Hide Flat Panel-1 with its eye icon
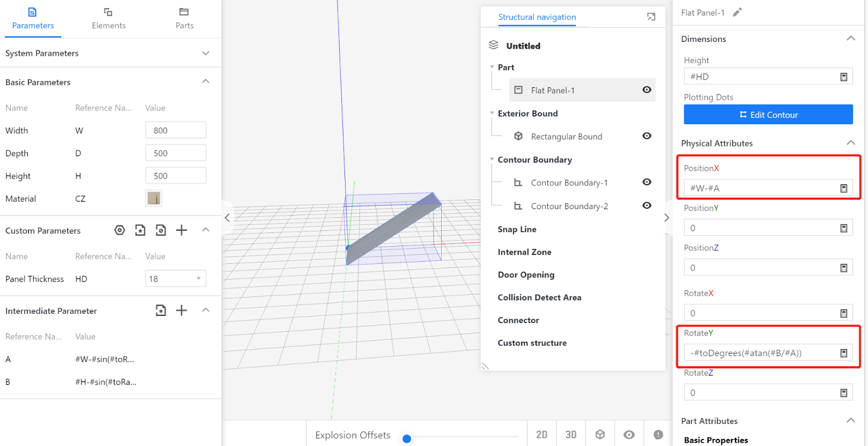The width and height of the screenshot is (868, 446). click(647, 90)
